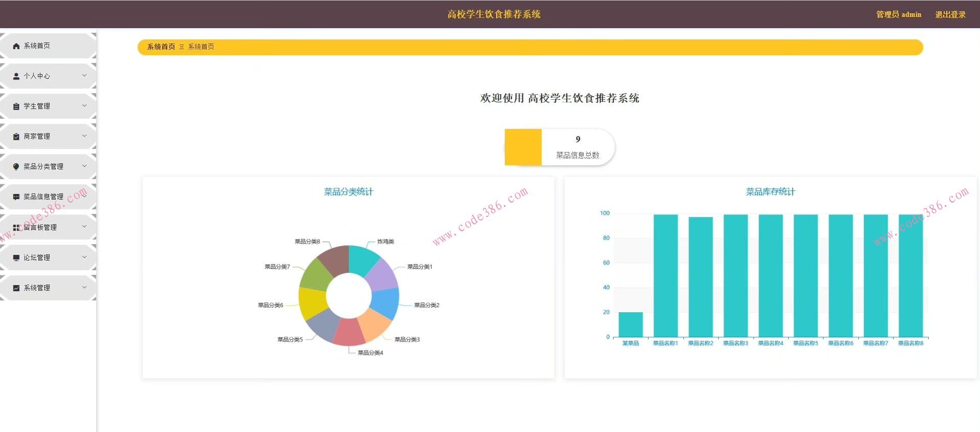Click the bulb icon for 菜品分类管理
The width and height of the screenshot is (980, 432).
click(16, 167)
